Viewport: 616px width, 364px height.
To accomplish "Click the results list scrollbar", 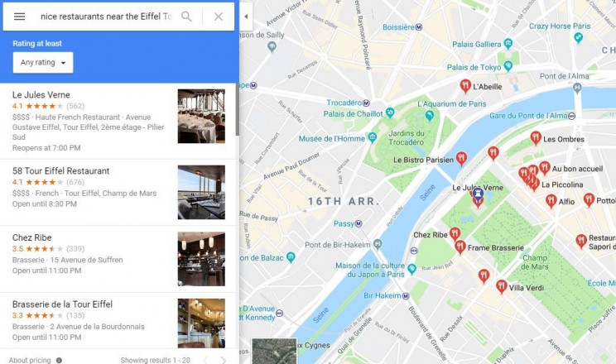I will pos(238,109).
